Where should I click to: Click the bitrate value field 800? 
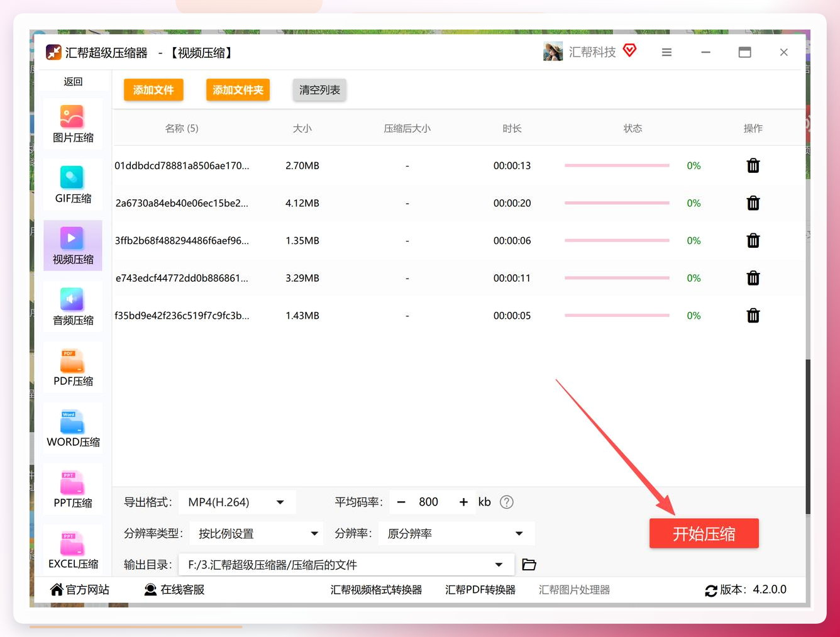[429, 502]
